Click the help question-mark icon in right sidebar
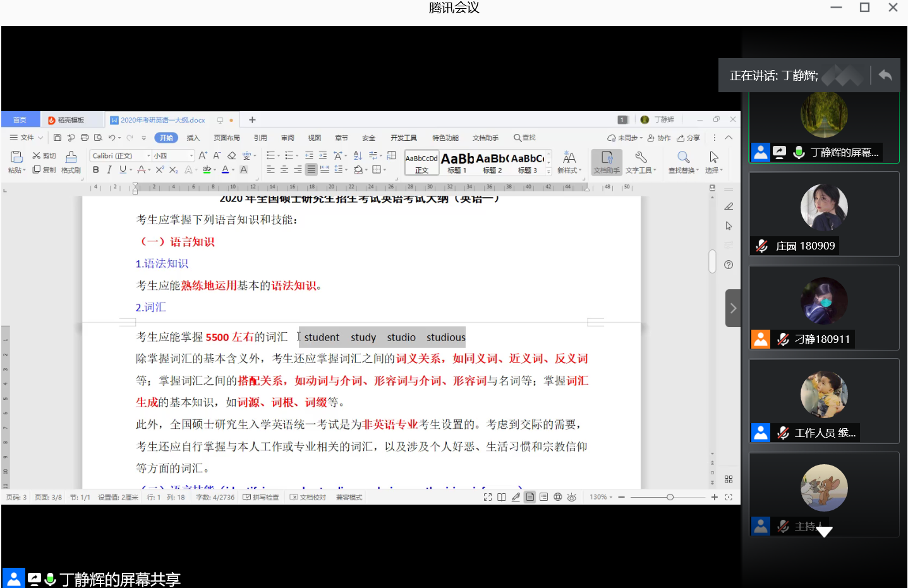The image size is (908, 588). [729, 265]
